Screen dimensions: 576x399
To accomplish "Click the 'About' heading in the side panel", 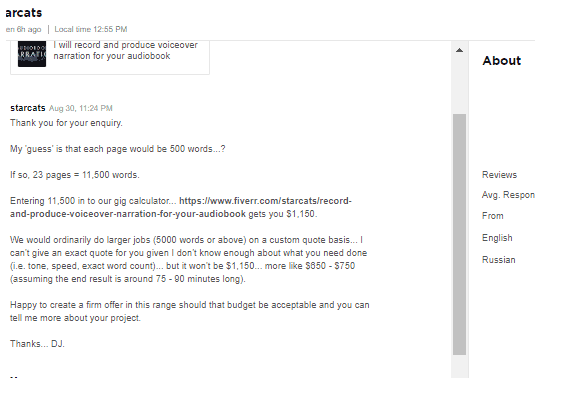I will (502, 61).
